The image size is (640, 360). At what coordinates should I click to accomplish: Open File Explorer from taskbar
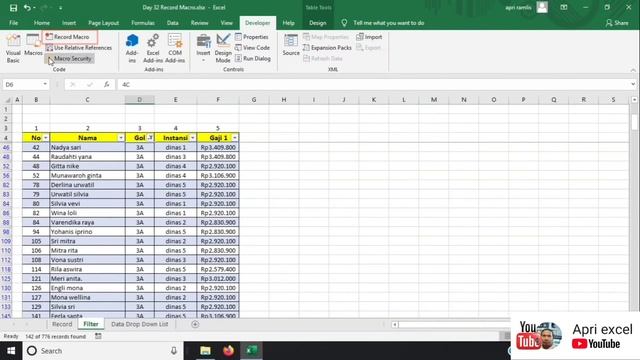pyautogui.click(x=205, y=351)
